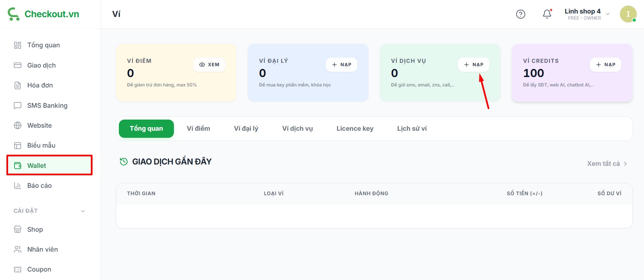Click XEM eye button on Ví điểm
The image size is (644, 280).
209,65
